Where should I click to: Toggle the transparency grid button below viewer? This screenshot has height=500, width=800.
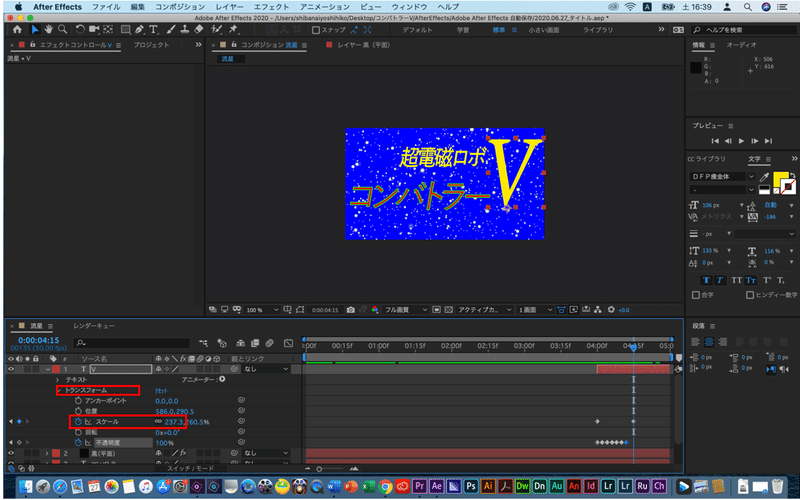448,310
